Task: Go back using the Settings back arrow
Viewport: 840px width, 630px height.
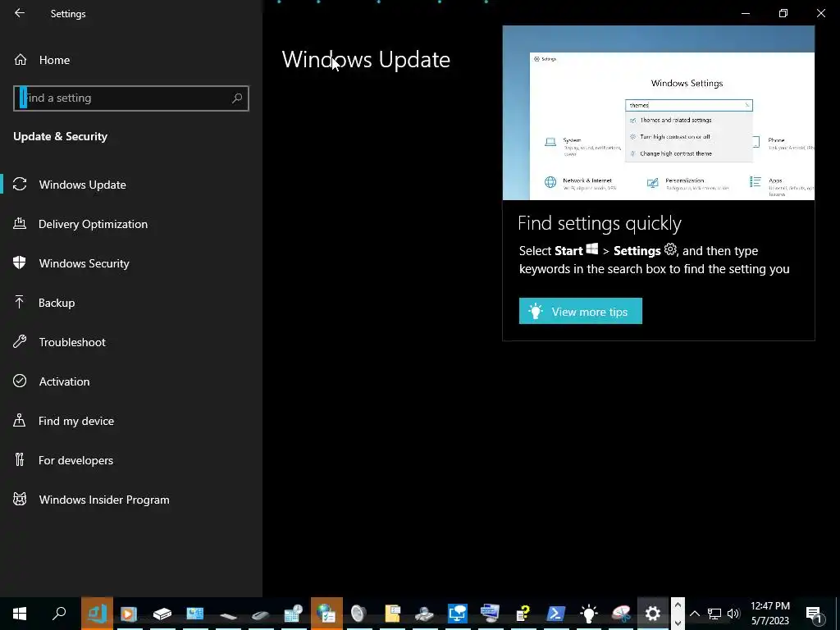Action: click(20, 13)
